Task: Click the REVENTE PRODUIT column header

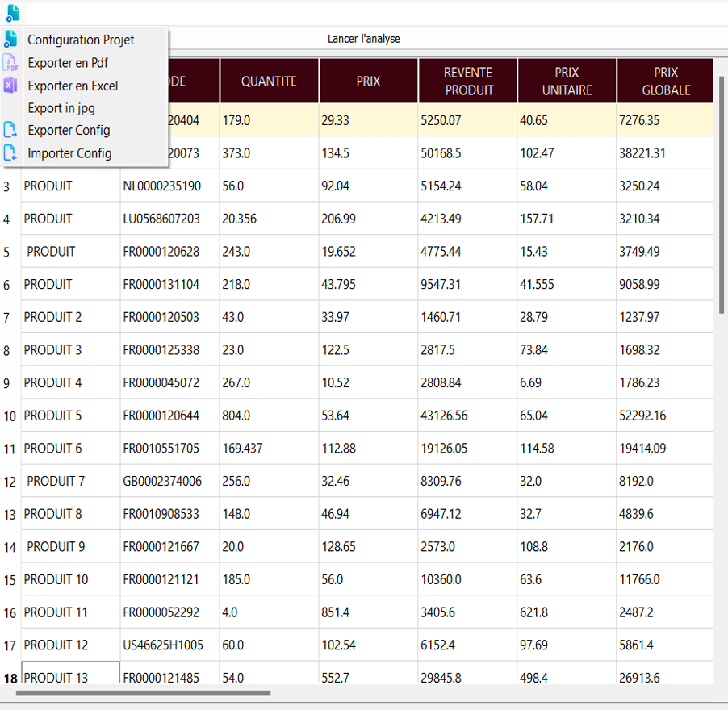Action: click(x=467, y=81)
